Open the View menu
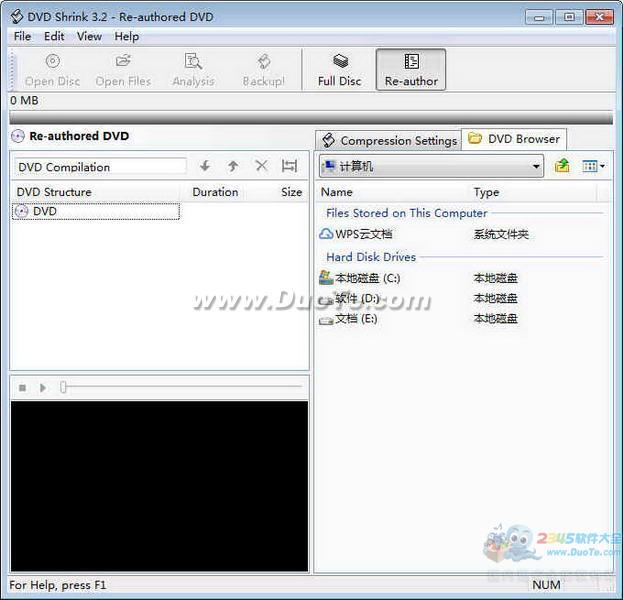The height and width of the screenshot is (600, 623). [89, 37]
